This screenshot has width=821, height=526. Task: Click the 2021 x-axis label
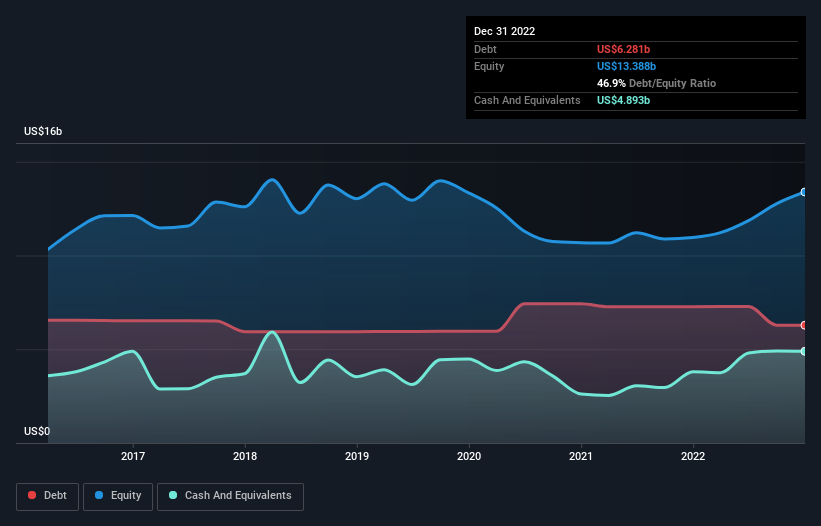(581, 456)
